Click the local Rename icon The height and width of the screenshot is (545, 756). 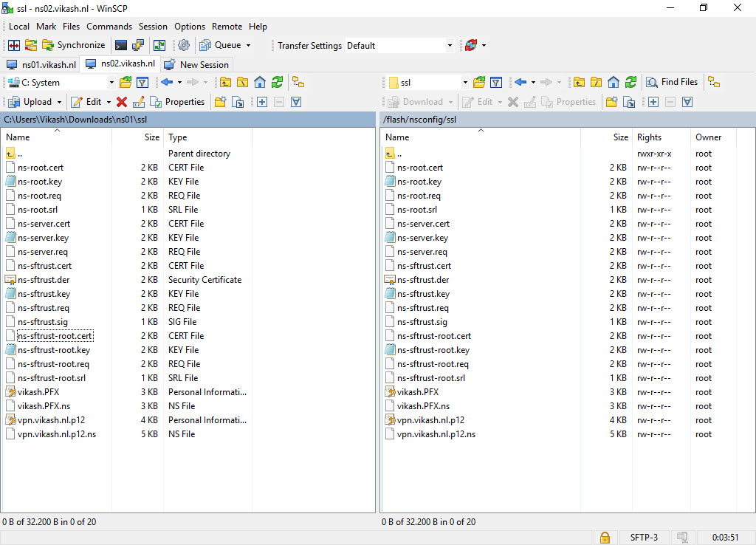point(138,102)
